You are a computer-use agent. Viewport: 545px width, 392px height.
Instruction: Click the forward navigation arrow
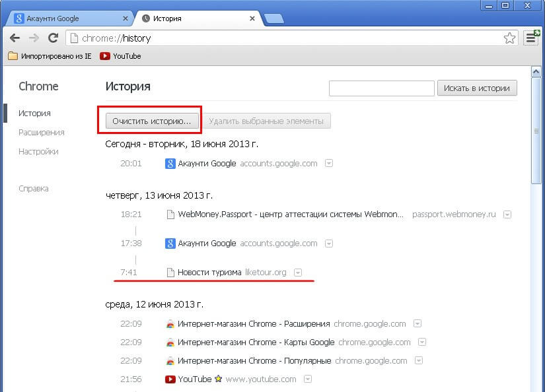tap(34, 38)
